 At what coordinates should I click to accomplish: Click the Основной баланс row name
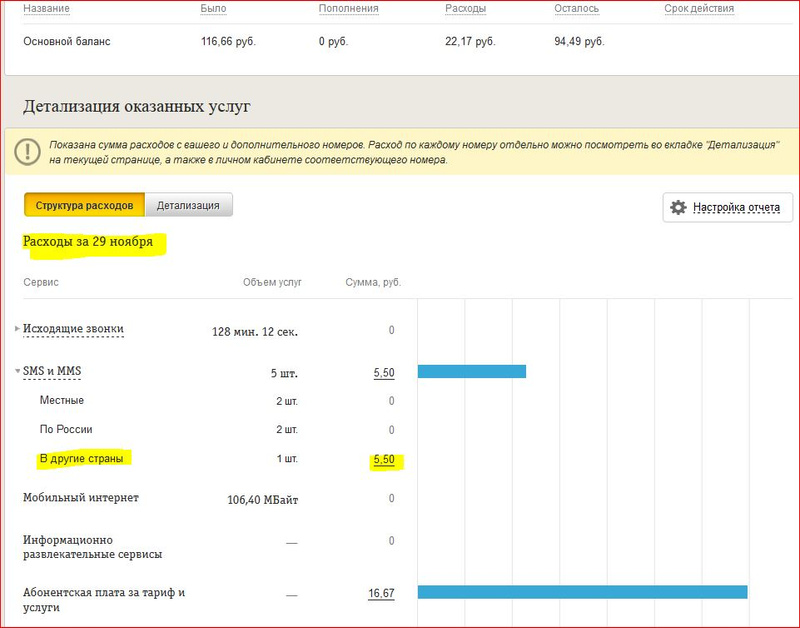click(66, 42)
